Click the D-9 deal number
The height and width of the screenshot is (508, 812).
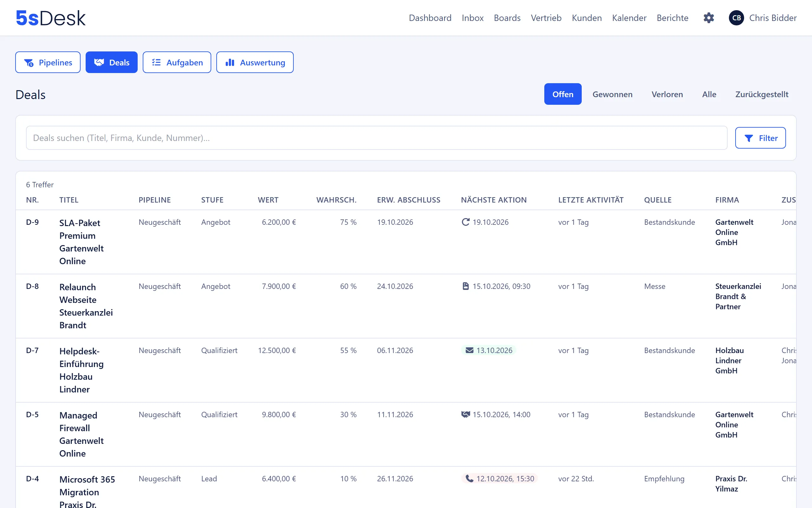pyautogui.click(x=32, y=222)
